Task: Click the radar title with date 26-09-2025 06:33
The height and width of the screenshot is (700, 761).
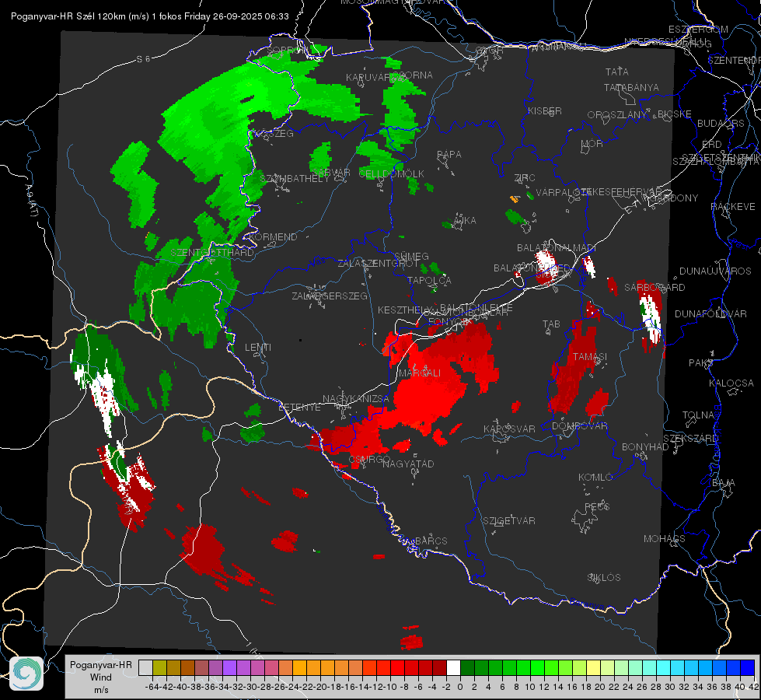Action: (x=149, y=16)
